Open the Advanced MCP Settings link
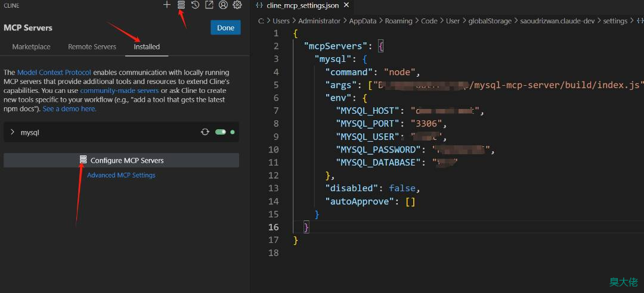The width and height of the screenshot is (644, 293). (x=121, y=175)
